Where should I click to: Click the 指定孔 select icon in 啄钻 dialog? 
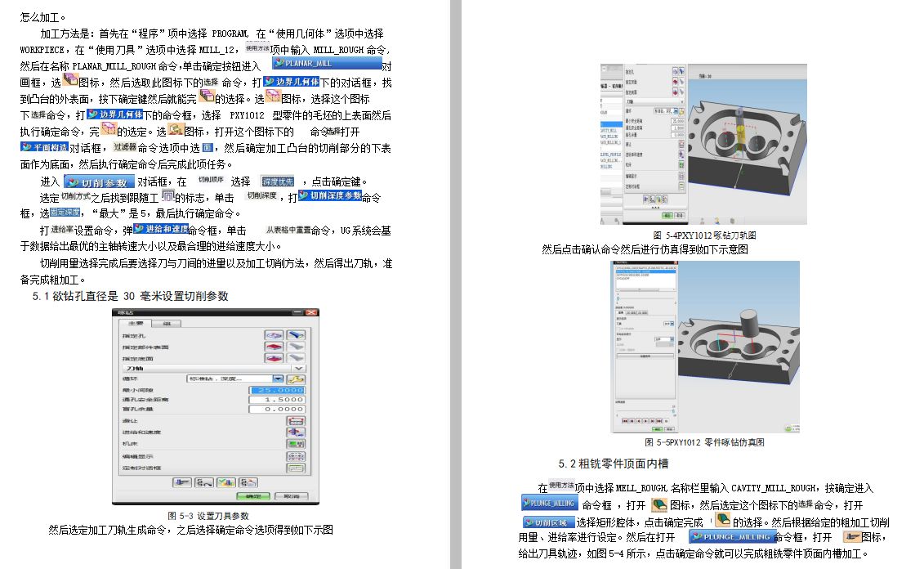pos(274,335)
